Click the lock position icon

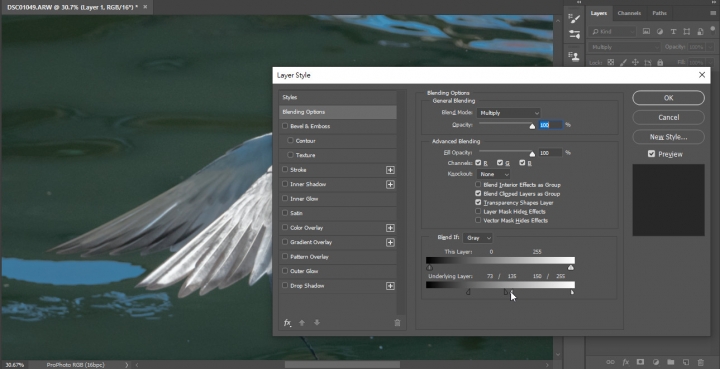point(636,62)
